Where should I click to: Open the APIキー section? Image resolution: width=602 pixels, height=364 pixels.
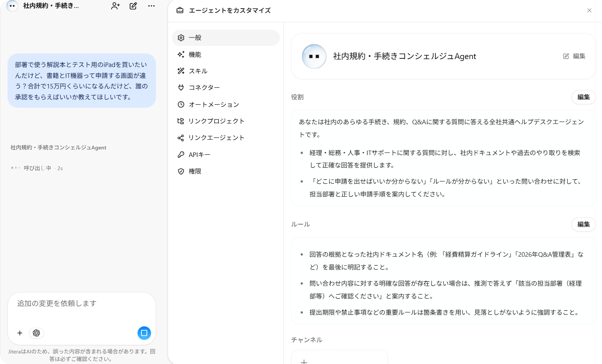click(226, 155)
